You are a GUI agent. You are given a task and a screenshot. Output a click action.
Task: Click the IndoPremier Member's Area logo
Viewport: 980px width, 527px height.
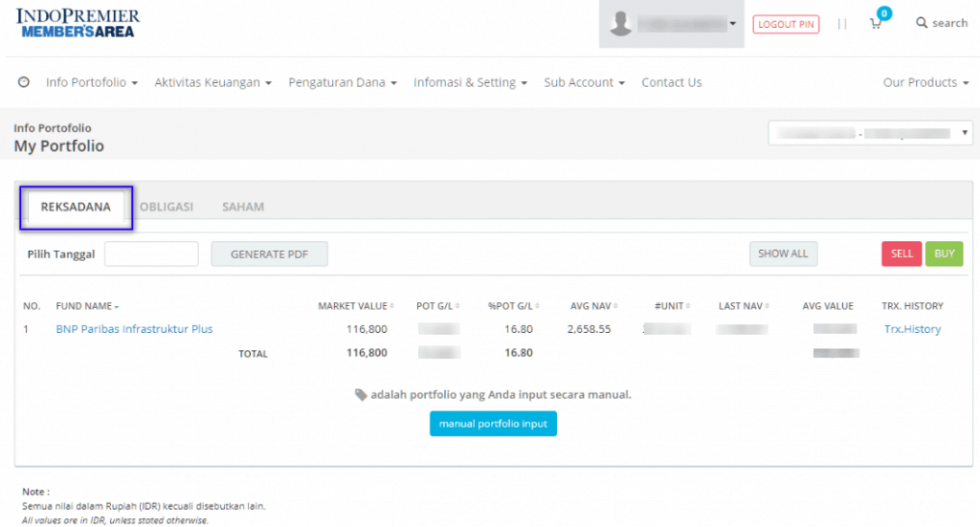pyautogui.click(x=78, y=23)
